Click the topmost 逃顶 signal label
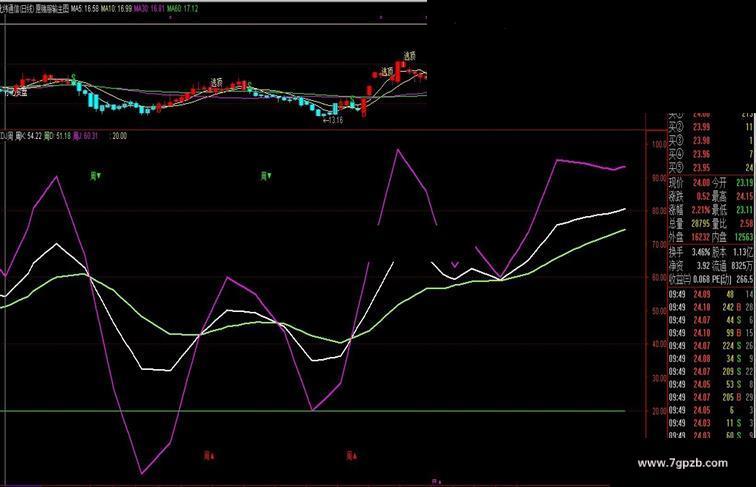Screen dimensions: 756x487 (x=409, y=56)
